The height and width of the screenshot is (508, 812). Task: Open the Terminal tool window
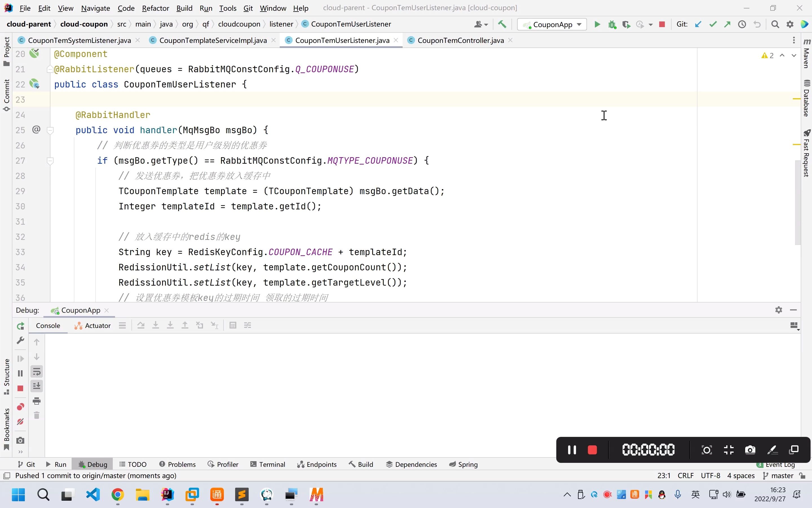[268, 464]
